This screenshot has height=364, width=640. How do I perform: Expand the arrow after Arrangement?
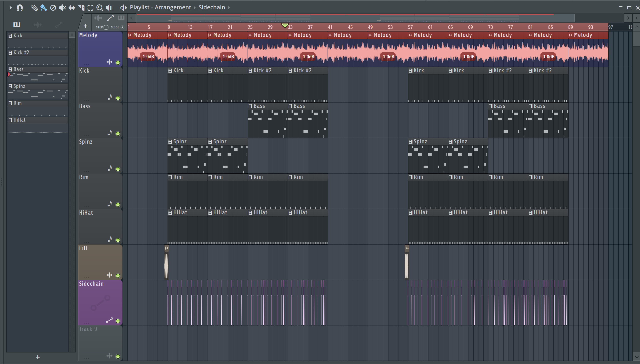194,8
